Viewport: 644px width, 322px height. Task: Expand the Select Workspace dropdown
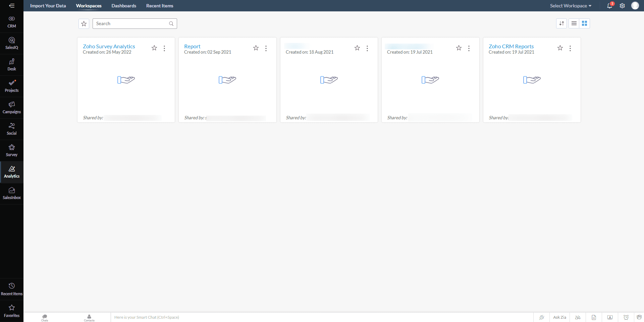point(571,6)
